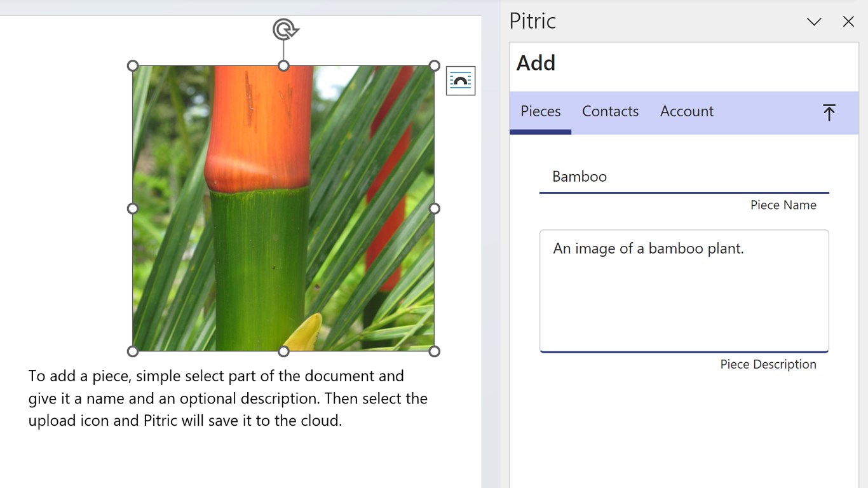
Task: Open the Contacts tab
Action: point(610,112)
